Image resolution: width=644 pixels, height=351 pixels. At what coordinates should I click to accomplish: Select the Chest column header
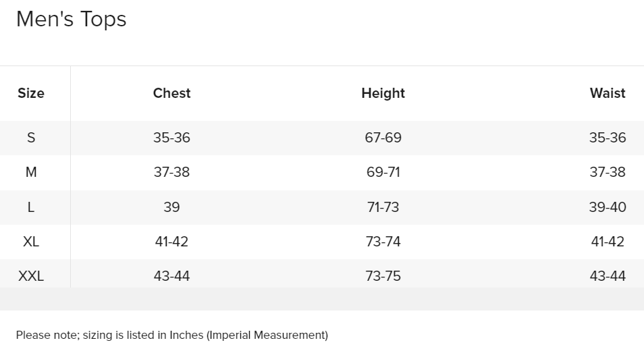(x=171, y=93)
